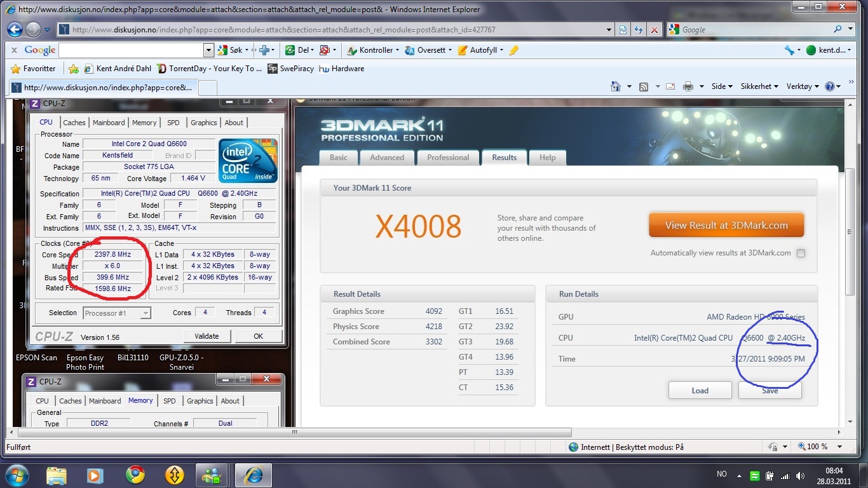The image size is (868, 488).
Task: Open the Verktøy menu dropdown
Action: [x=803, y=86]
